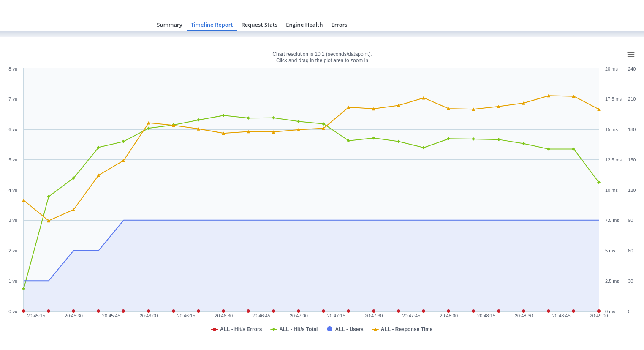
Task: Open the chart hamburger context menu
Action: coord(630,55)
